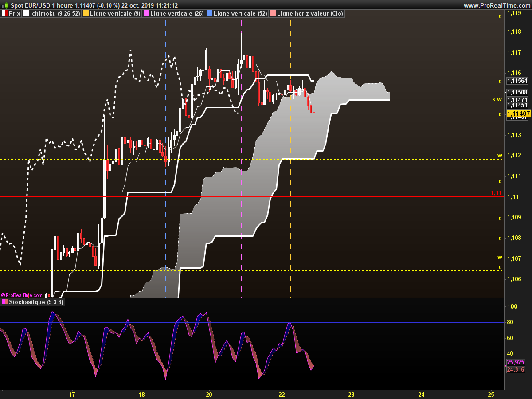Screen dimensions: 532x399
Task: Select the Ligne verticale (52) label
Action: pos(240,14)
